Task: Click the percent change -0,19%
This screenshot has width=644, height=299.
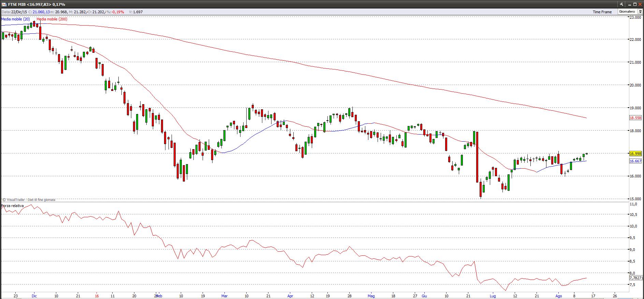Action: pyautogui.click(x=118, y=12)
